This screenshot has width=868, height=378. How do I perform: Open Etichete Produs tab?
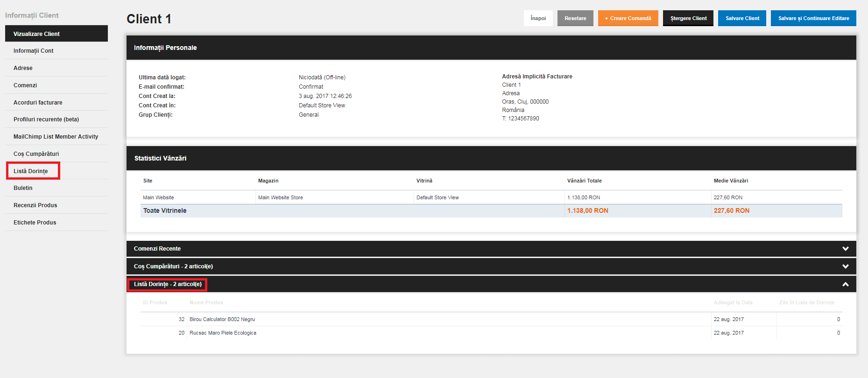pos(56,223)
